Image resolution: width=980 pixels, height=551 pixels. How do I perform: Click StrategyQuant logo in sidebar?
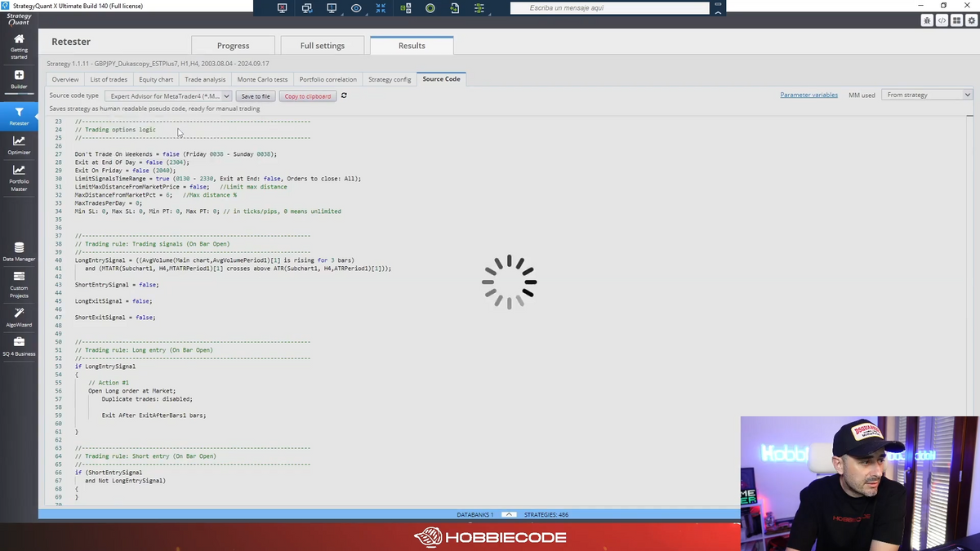pyautogui.click(x=19, y=20)
